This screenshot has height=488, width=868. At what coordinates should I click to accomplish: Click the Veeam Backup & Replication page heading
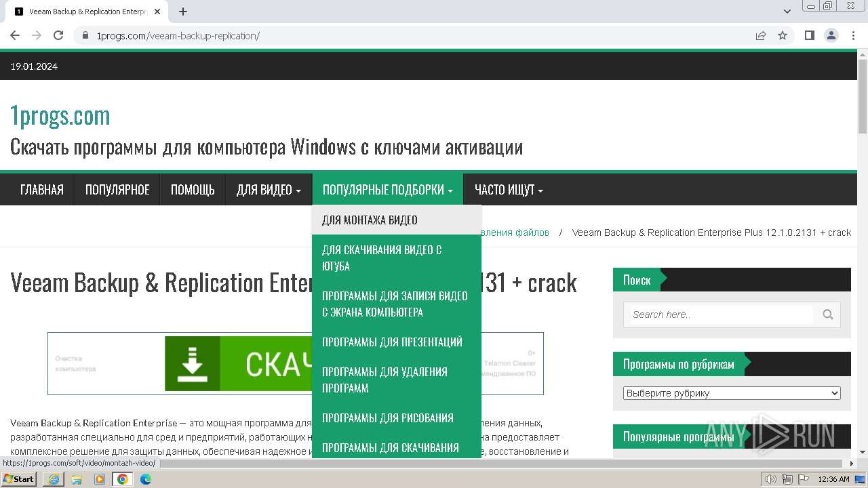tap(294, 283)
